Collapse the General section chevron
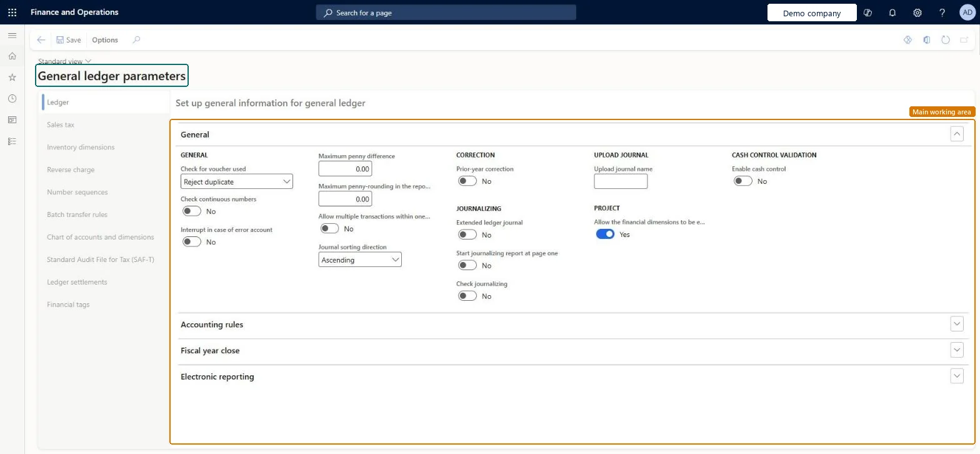 (x=957, y=134)
